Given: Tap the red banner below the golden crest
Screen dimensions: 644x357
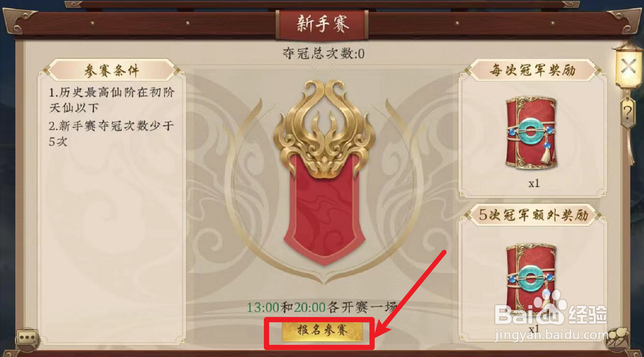Looking at the screenshot, I should point(324,210).
